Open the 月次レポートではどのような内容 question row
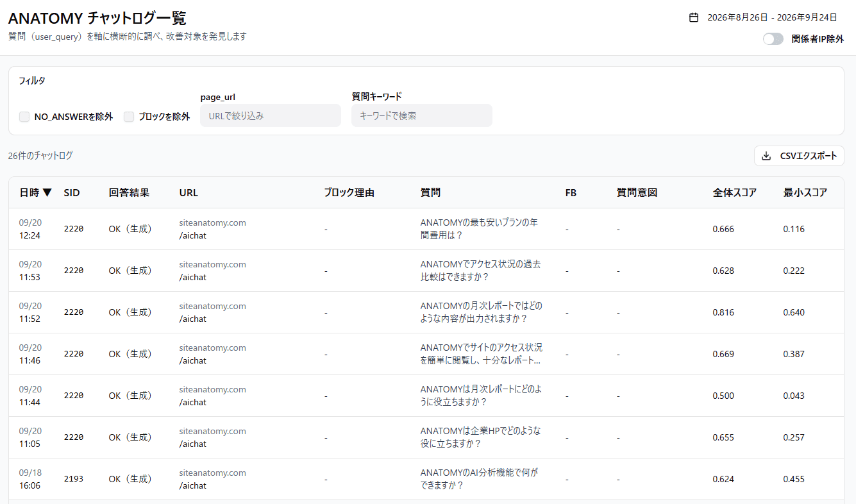This screenshot has height=504, width=856. click(482, 312)
